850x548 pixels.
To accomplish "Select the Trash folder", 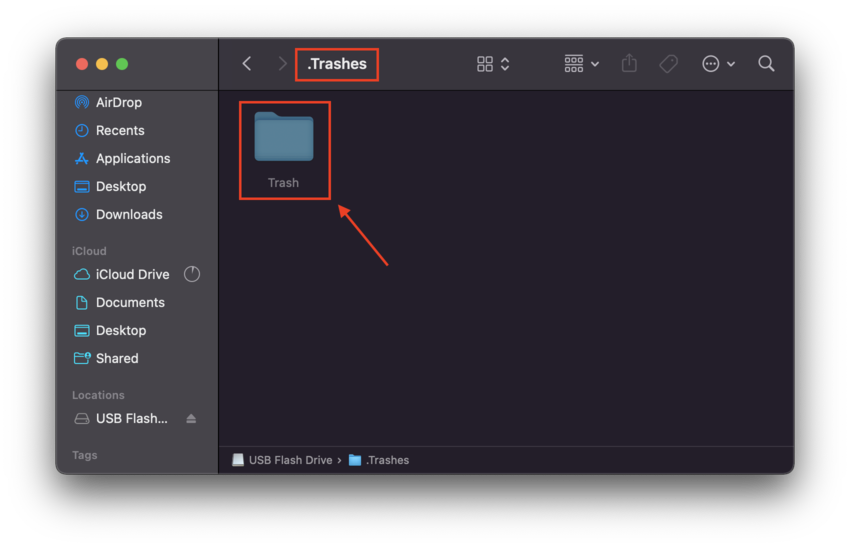I will [x=284, y=150].
